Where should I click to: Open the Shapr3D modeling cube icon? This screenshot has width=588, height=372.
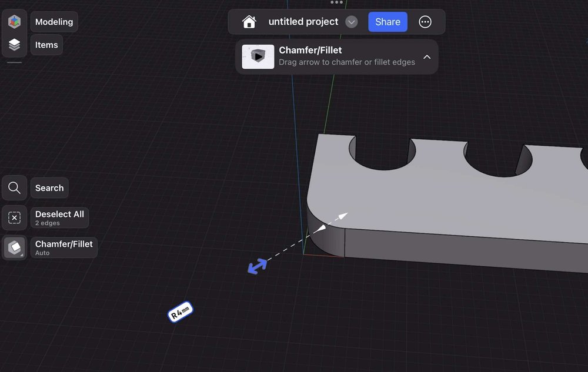pyautogui.click(x=14, y=21)
